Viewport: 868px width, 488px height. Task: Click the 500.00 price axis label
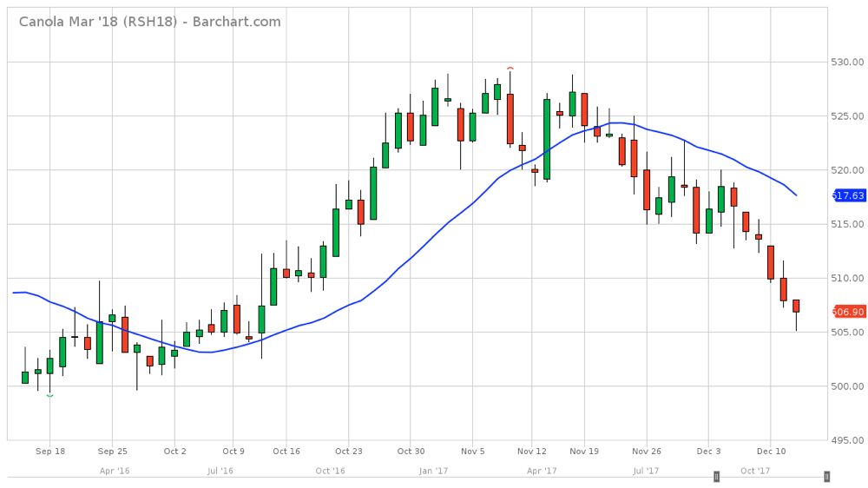pos(847,386)
